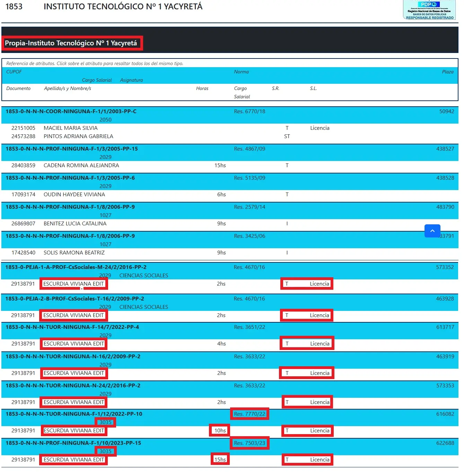Click 15hs in the ESCURDIA VIVIANA EDIT row
The height and width of the screenshot is (476, 464).
pyautogui.click(x=220, y=460)
